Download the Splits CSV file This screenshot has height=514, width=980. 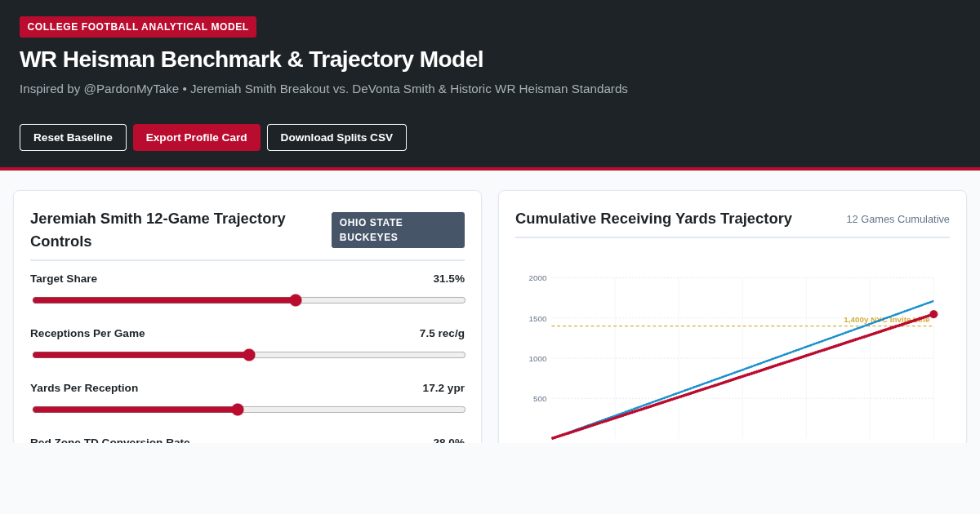[336, 137]
